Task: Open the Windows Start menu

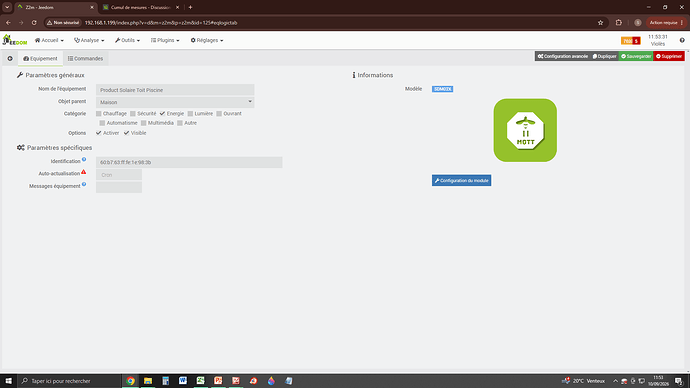Action: pyautogui.click(x=8, y=381)
